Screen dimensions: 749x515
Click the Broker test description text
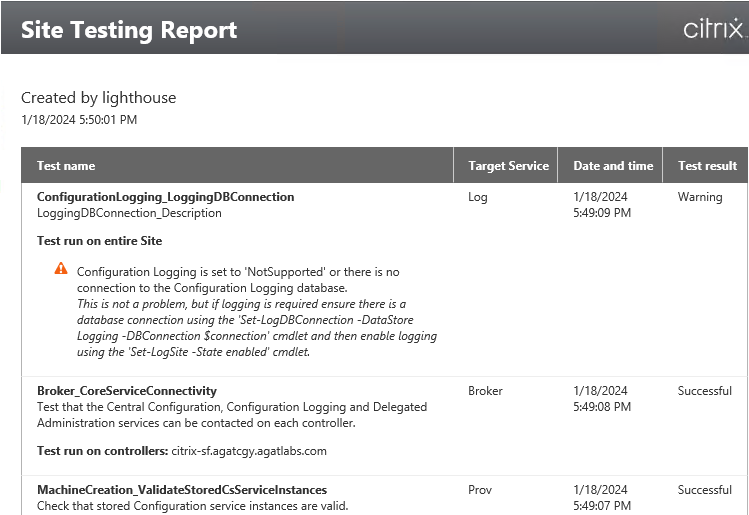pos(232,415)
